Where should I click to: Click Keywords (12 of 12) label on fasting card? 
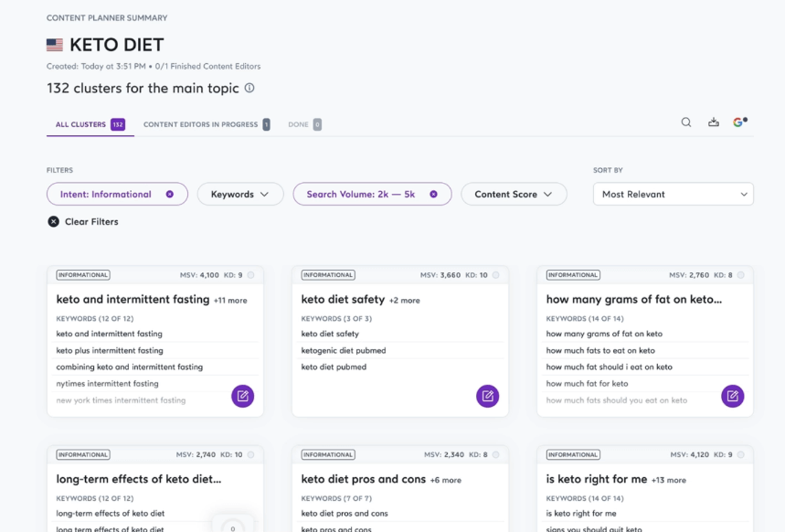[x=95, y=319]
